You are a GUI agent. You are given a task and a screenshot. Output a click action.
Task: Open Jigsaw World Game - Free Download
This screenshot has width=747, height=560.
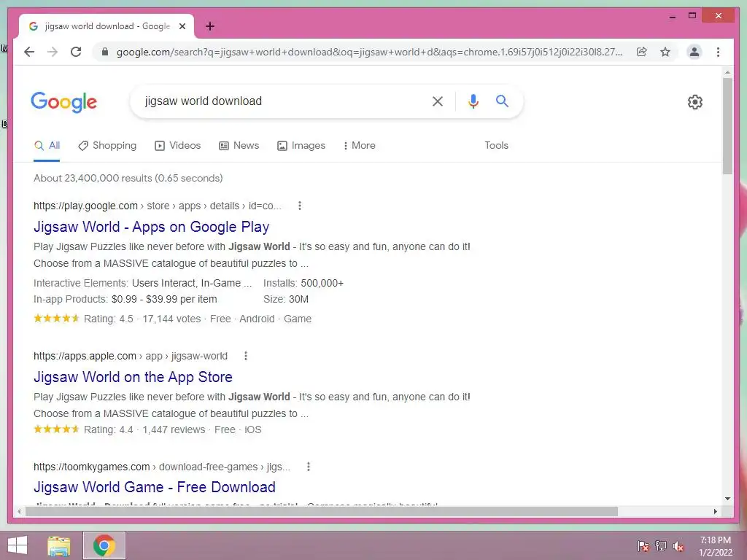[155, 486]
